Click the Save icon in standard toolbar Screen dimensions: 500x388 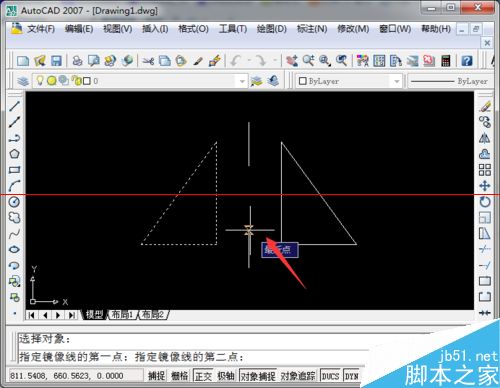tap(56, 61)
